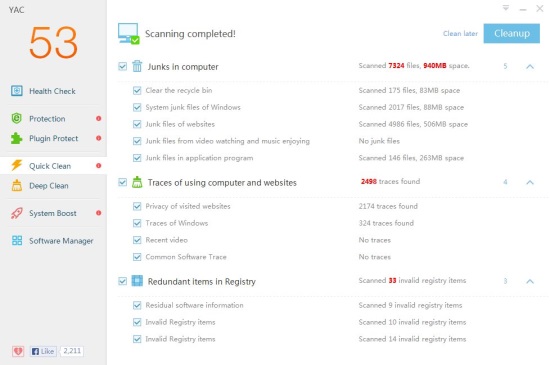Collapse the Junks in computer section
Screen dimensions: 550x365
pyautogui.click(x=530, y=66)
